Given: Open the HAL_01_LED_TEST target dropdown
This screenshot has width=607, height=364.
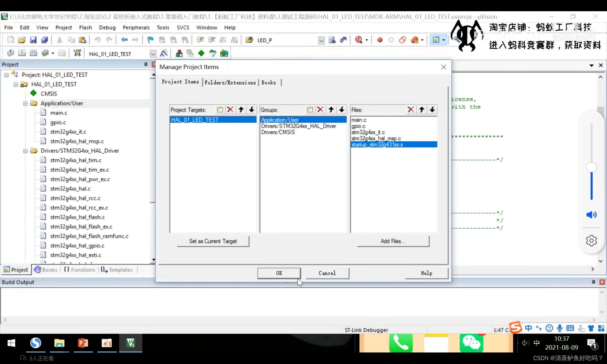Looking at the screenshot, I should click(153, 54).
